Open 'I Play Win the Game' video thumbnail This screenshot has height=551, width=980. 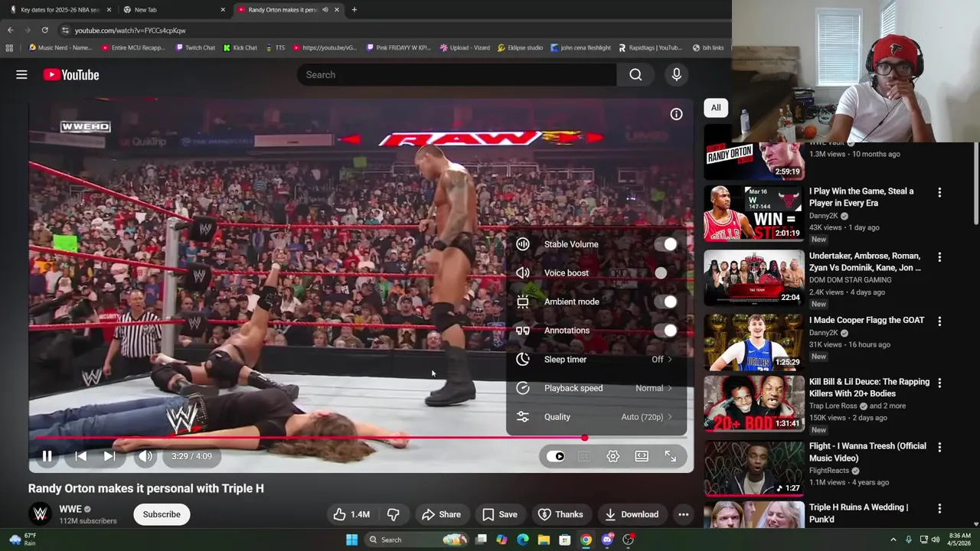tap(754, 213)
